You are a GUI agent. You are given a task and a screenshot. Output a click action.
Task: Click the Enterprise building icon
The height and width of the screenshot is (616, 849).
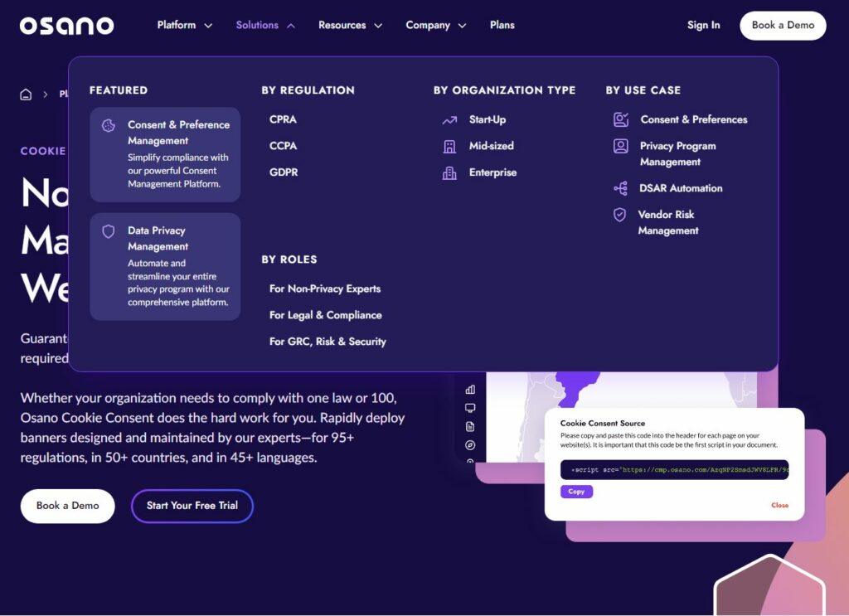coord(449,172)
